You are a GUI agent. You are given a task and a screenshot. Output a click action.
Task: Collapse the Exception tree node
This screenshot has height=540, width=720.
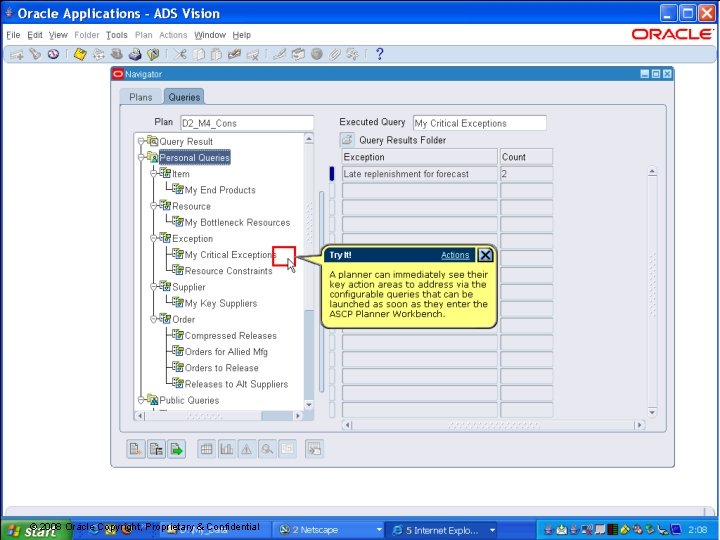tap(154, 238)
